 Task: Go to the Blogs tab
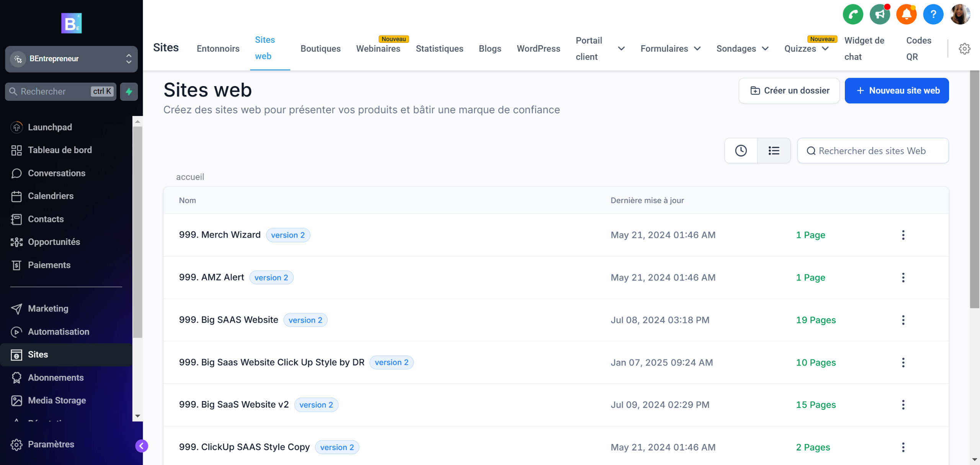(x=490, y=49)
